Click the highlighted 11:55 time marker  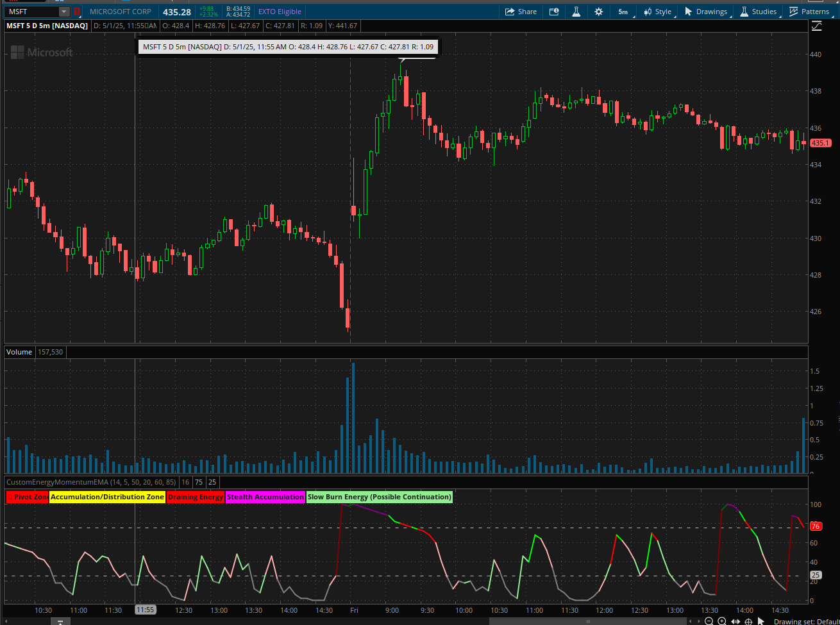[x=146, y=610]
